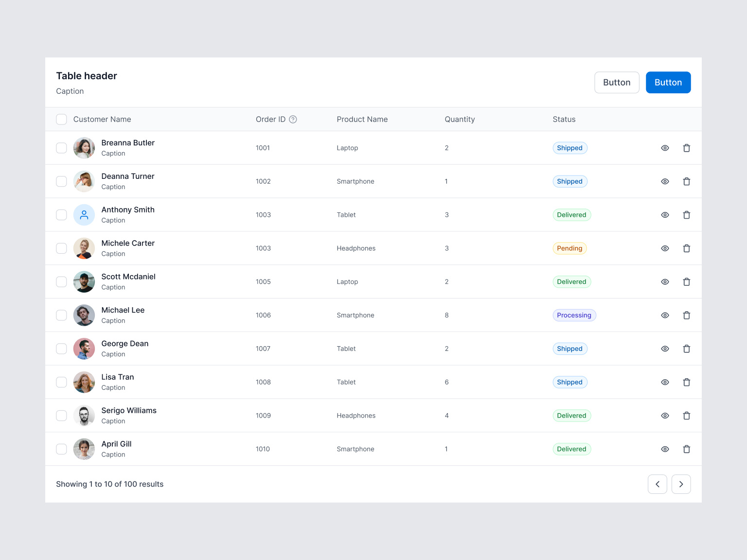Click the trash icon for Michele Carter's order

pyautogui.click(x=687, y=248)
